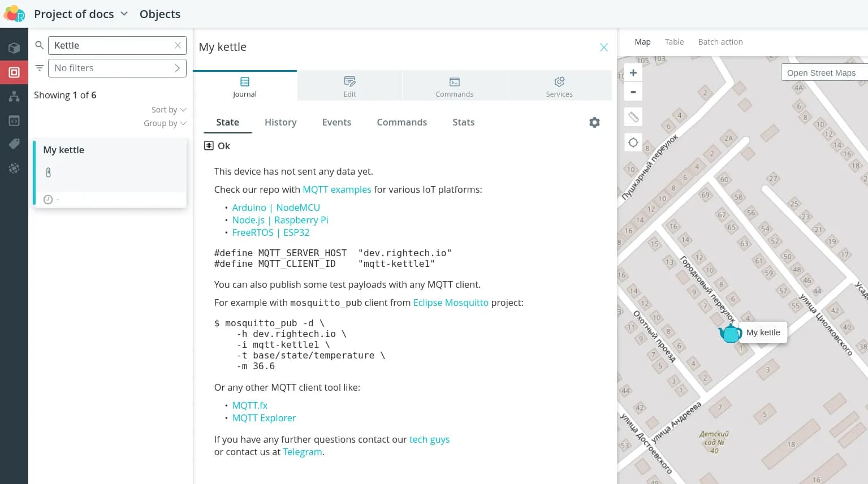Zoom in on the map
Viewport: 868px width, 484px height.
[x=633, y=73]
